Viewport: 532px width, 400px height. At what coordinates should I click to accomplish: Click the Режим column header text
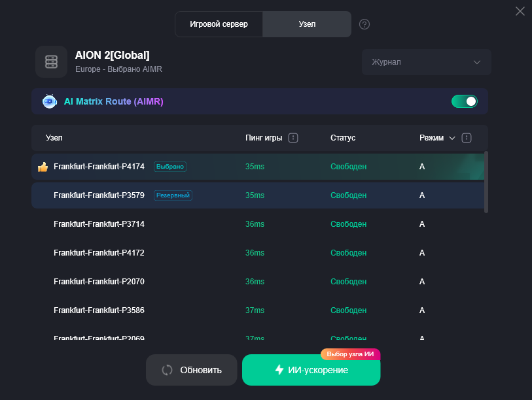(431, 138)
